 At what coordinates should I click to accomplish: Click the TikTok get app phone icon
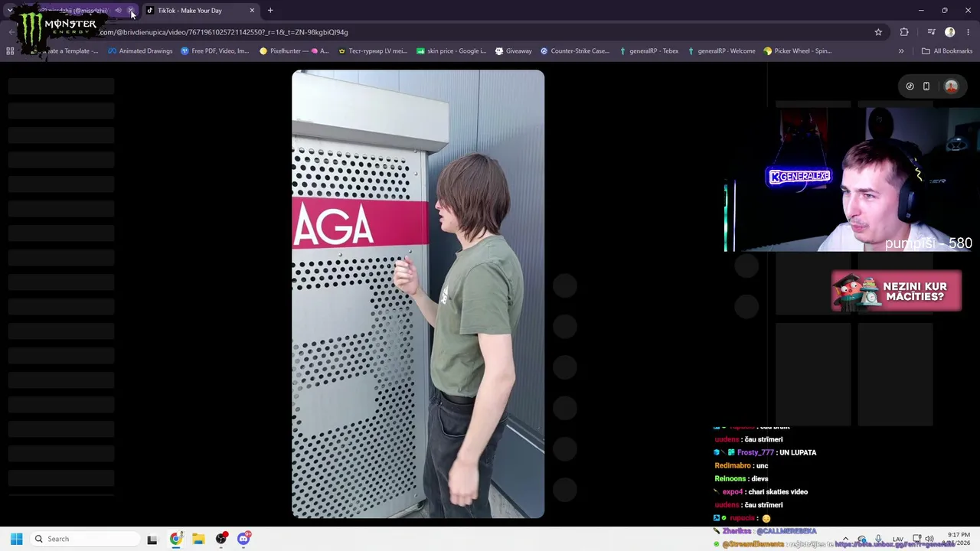click(x=926, y=86)
